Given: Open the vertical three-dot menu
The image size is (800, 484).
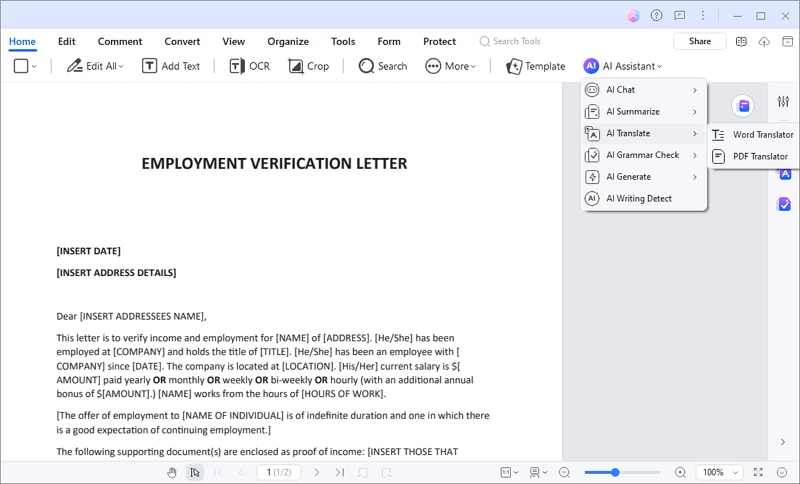Looking at the screenshot, I should (x=703, y=16).
